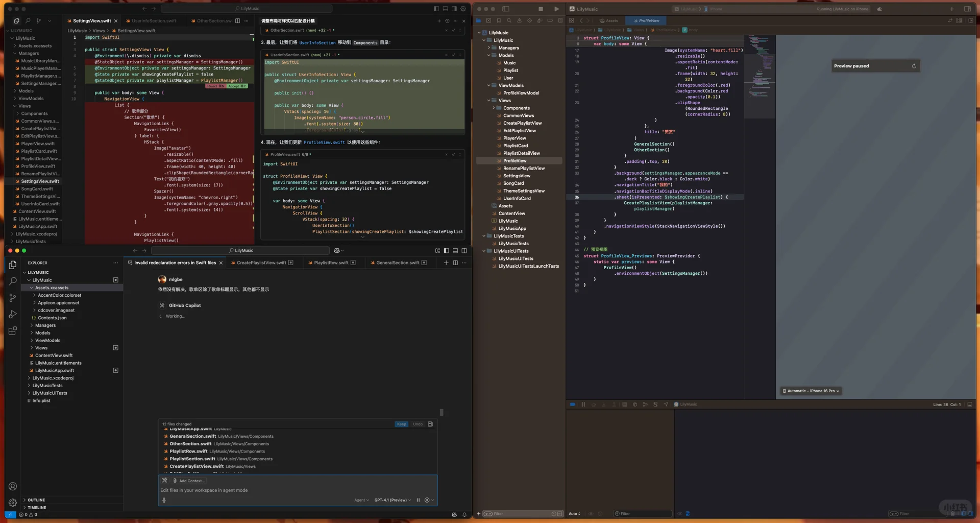
Task: Open the Automatic – iPhone 16 Pro device selector
Action: pyautogui.click(x=811, y=391)
